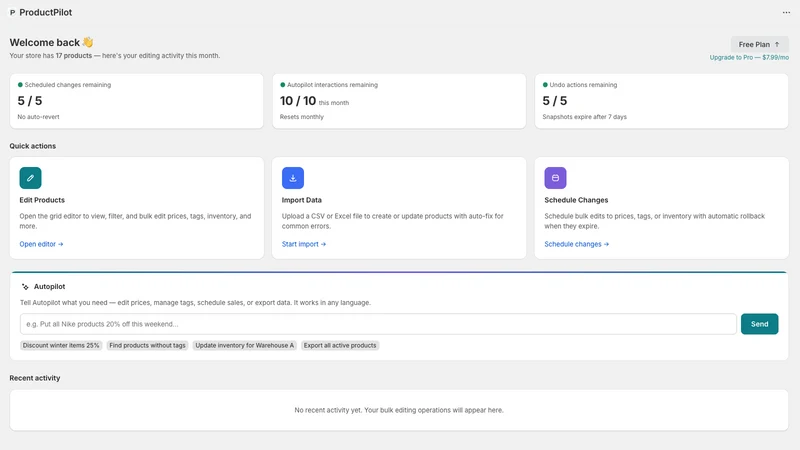
Task: Pick the Update inventory for Warehouse A chip
Action: [x=244, y=345]
